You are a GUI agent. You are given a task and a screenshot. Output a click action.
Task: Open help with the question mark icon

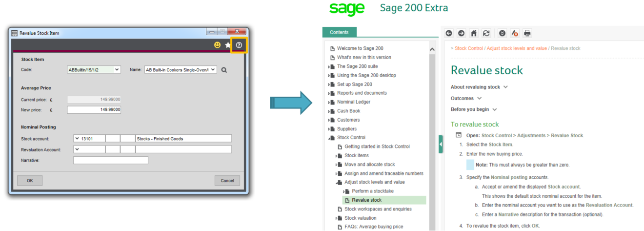(x=239, y=45)
